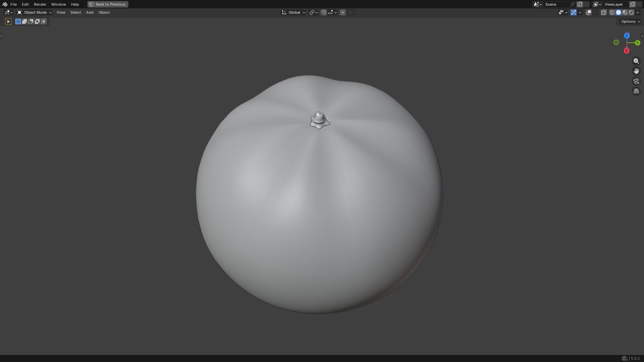644x362 pixels.
Task: Open the Options dropdown
Action: tap(631, 21)
